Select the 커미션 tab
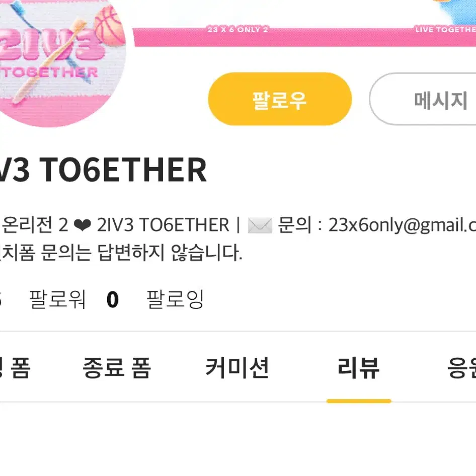Image resolution: width=476 pixels, height=476 pixels. [237, 368]
